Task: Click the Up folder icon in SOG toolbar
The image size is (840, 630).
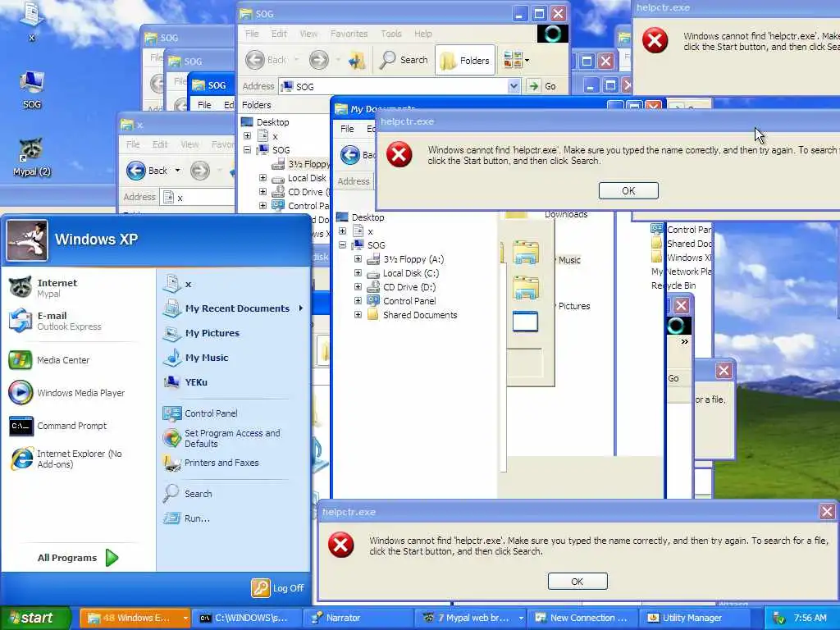Action: coord(357,60)
